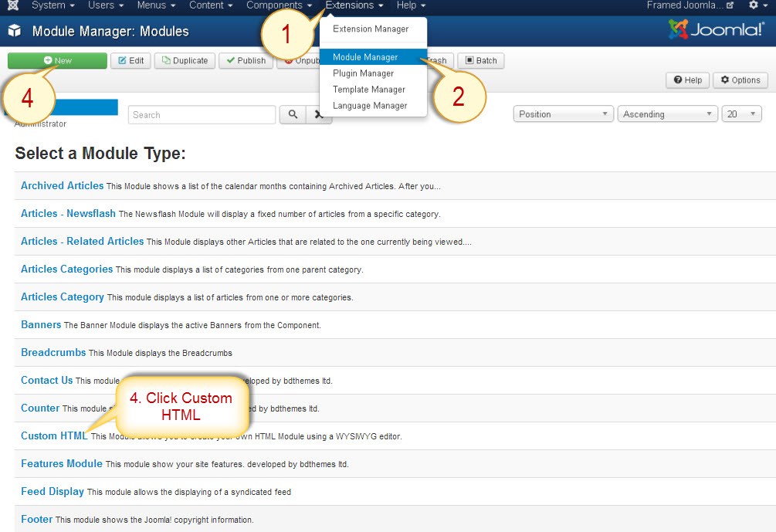Image resolution: width=776 pixels, height=532 pixels.
Task: Open the Components menu
Action: click(x=279, y=5)
